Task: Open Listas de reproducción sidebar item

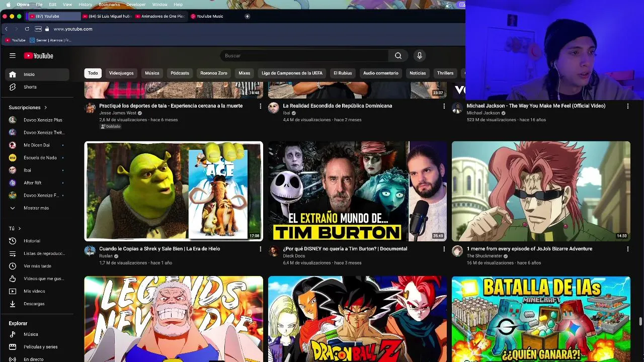Action: pyautogui.click(x=37, y=253)
